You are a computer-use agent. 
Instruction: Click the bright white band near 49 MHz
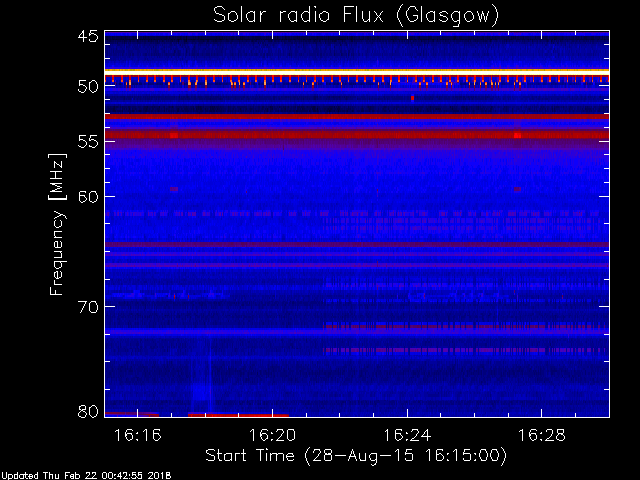pyautogui.click(x=357, y=72)
